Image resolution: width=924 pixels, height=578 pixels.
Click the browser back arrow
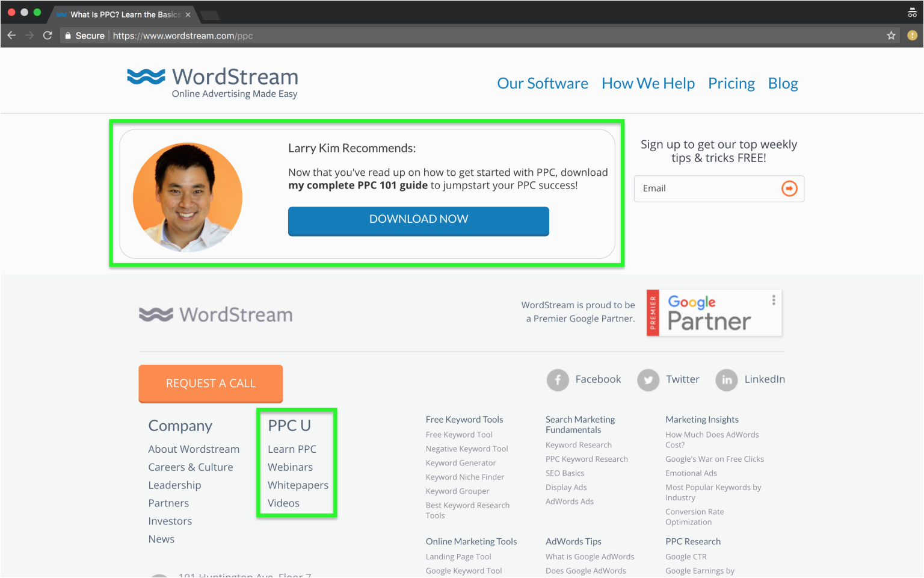click(x=11, y=36)
